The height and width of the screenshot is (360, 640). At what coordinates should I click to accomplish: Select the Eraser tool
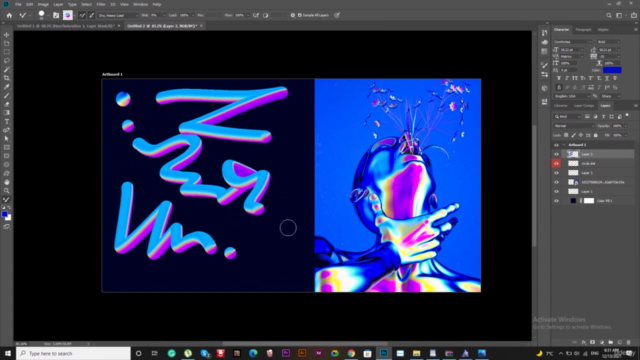[7, 104]
